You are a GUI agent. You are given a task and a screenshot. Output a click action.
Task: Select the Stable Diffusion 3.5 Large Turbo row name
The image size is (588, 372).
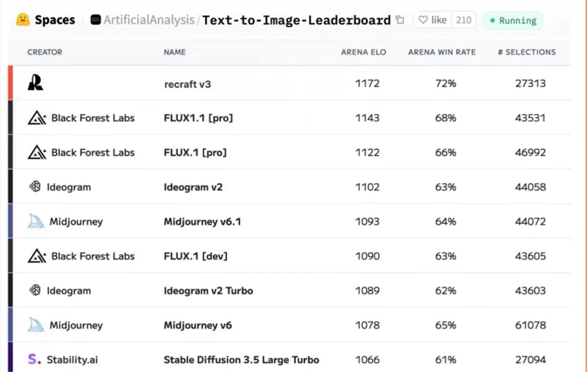tap(241, 360)
